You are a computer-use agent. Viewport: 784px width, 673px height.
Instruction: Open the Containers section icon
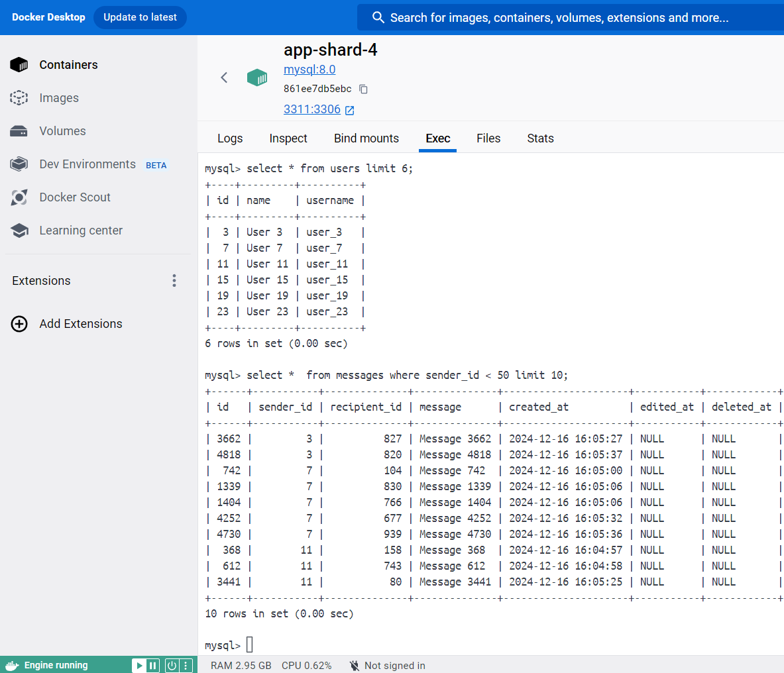click(x=19, y=64)
